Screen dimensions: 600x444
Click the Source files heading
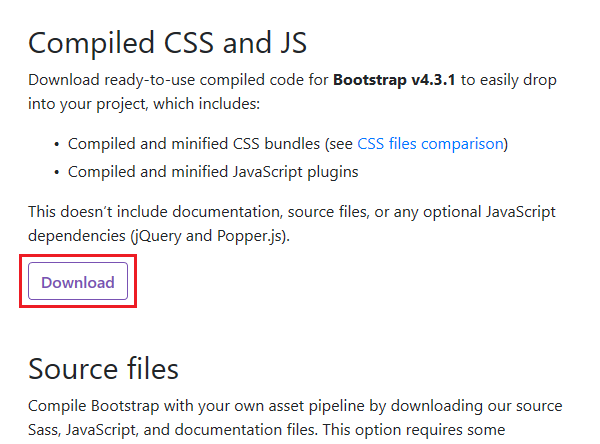click(x=103, y=369)
